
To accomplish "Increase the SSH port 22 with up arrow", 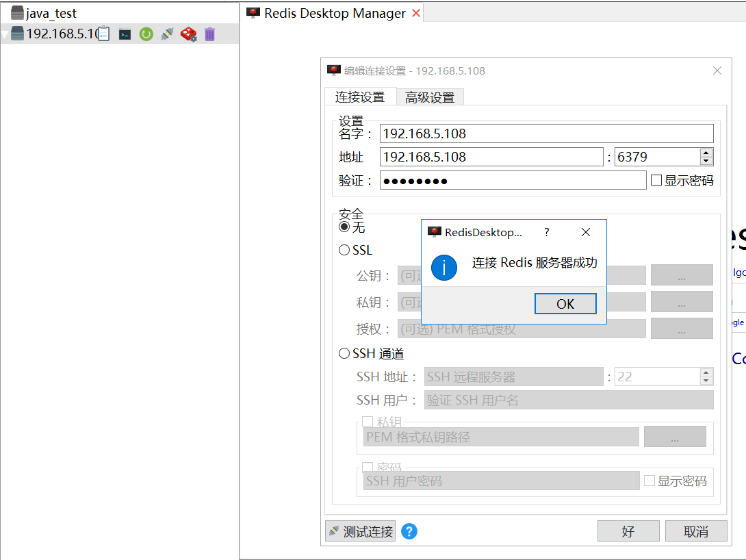I will (706, 372).
